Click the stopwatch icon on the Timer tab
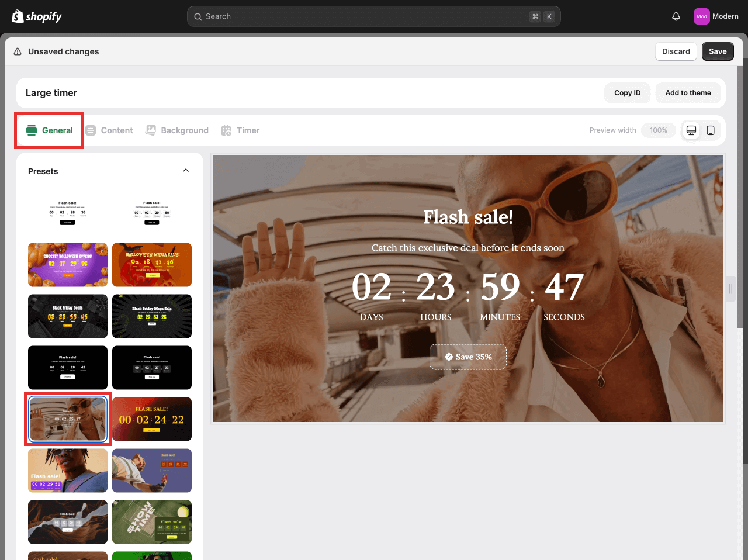This screenshot has width=748, height=560. (226, 130)
